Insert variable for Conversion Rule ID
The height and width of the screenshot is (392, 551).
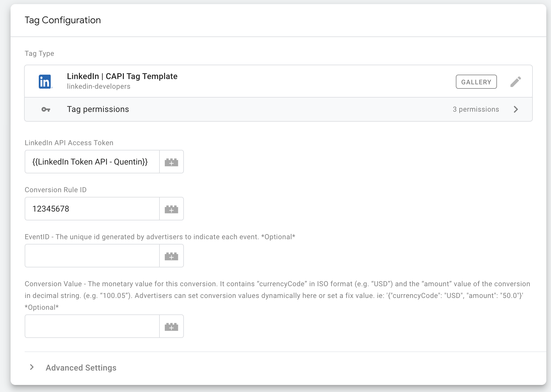point(172,209)
